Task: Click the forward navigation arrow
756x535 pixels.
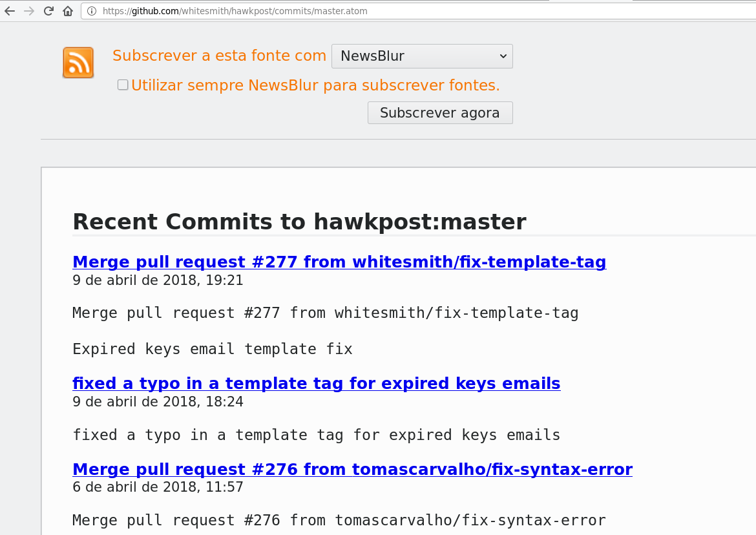Action: 28,10
